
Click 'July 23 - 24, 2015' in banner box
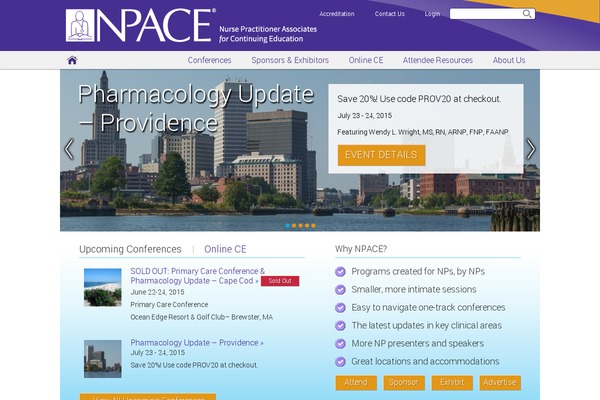[364, 116]
